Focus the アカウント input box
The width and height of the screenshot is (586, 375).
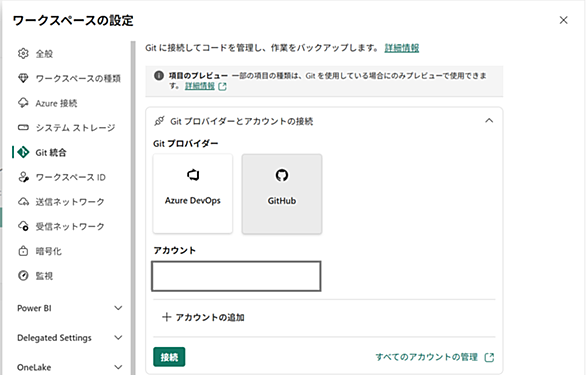click(x=236, y=276)
